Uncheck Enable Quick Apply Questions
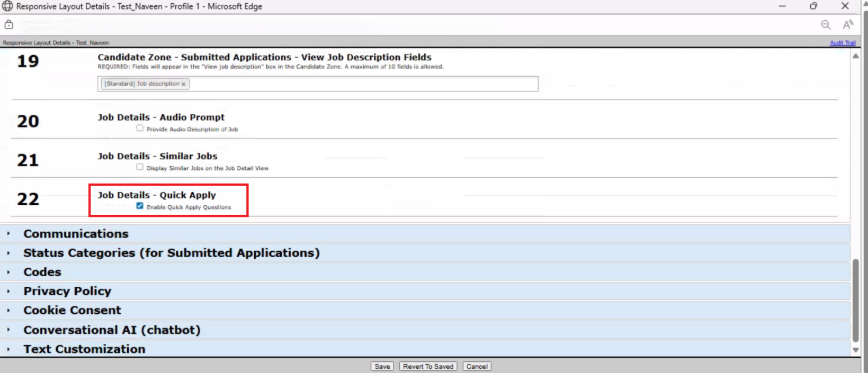Image resolution: width=868 pixels, height=373 pixels. click(x=140, y=206)
